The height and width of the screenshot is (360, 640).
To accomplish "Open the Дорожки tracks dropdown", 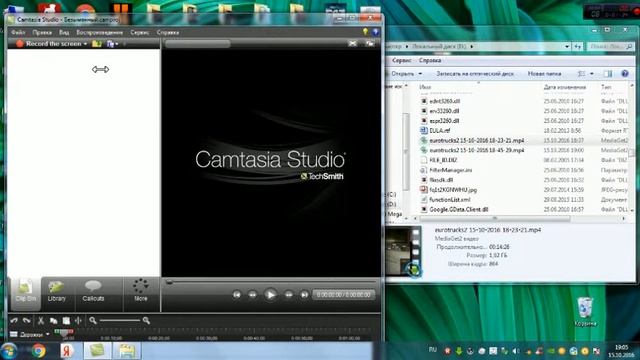I will click(31, 334).
